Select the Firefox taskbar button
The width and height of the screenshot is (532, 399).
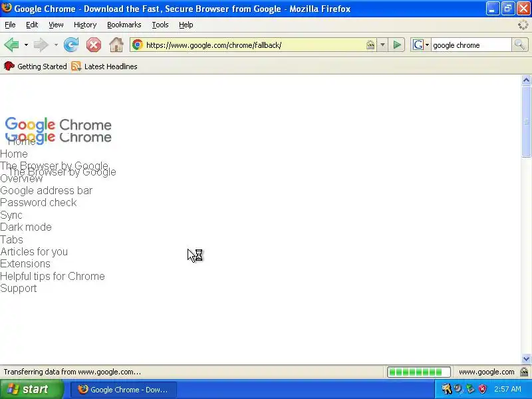pyautogui.click(x=124, y=390)
